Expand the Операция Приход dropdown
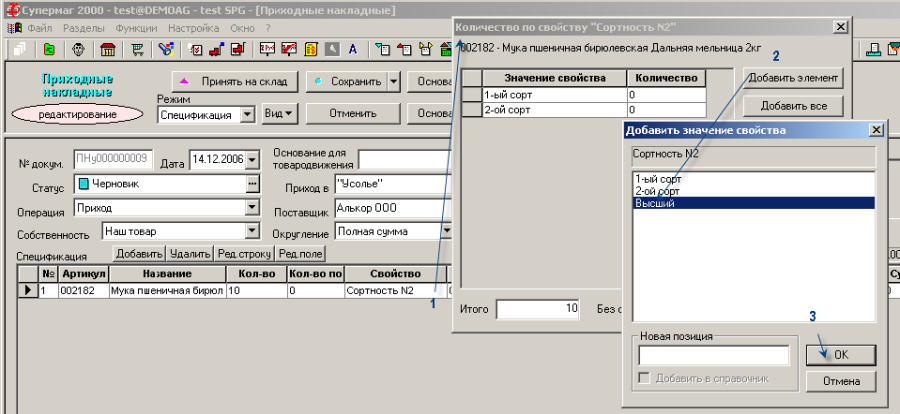 click(252, 207)
